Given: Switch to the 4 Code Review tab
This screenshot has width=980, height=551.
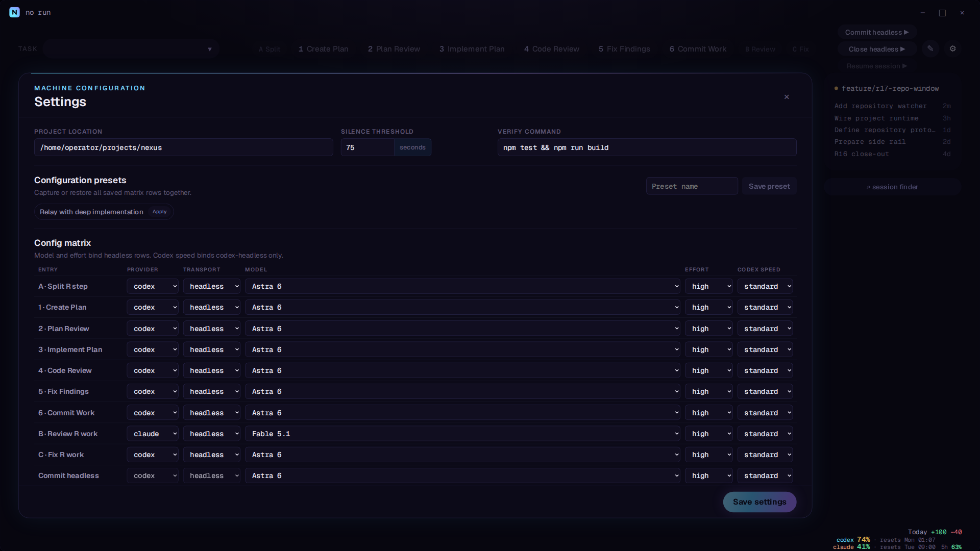Looking at the screenshot, I should coord(552,49).
